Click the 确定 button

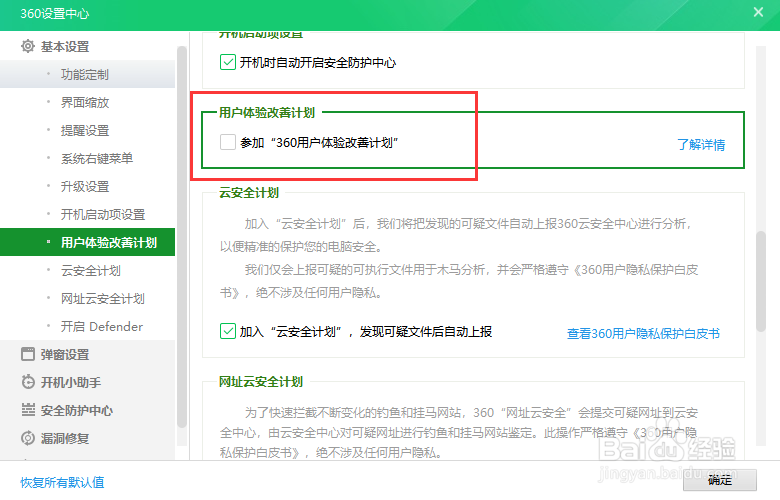(x=720, y=480)
